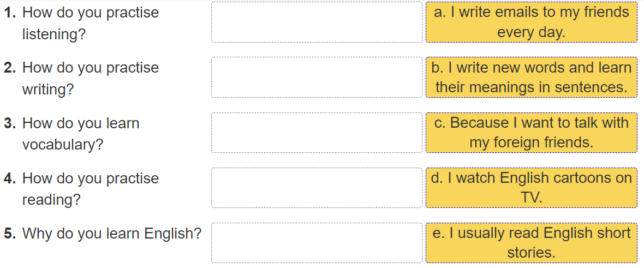Select card 'd. I watch English cartoons on TV'
The image size is (644, 268).
click(x=531, y=188)
